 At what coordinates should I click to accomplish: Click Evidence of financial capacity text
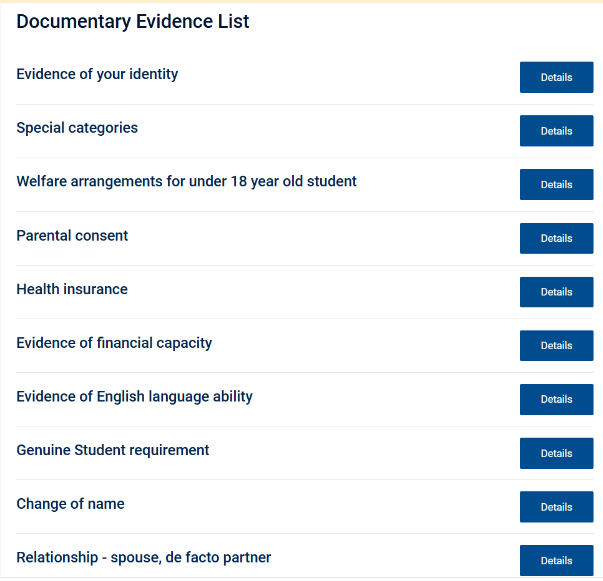coord(114,343)
